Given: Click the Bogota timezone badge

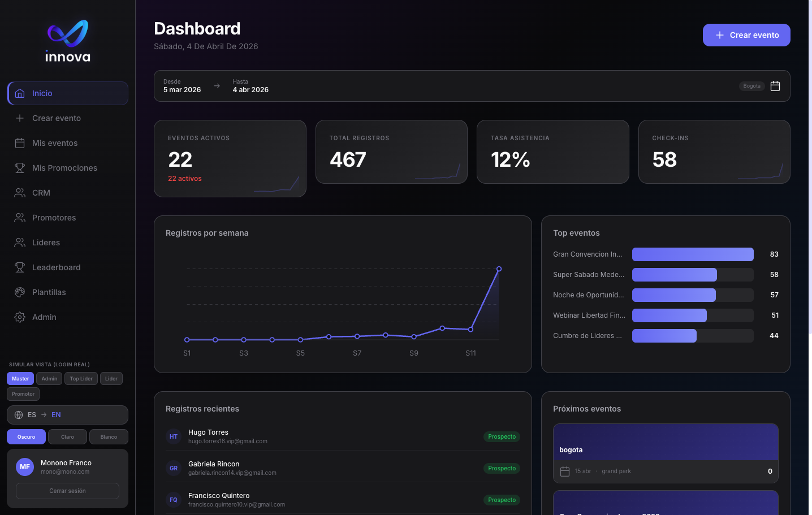Looking at the screenshot, I should [752, 86].
